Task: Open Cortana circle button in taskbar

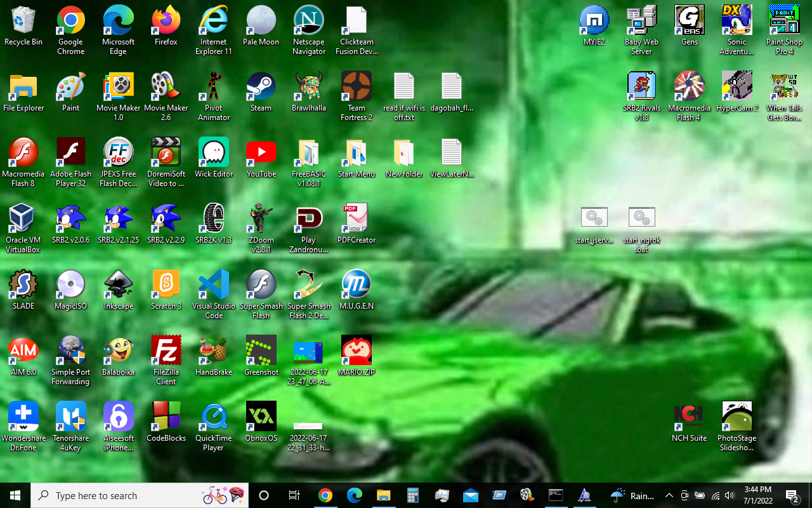Action: [x=265, y=495]
